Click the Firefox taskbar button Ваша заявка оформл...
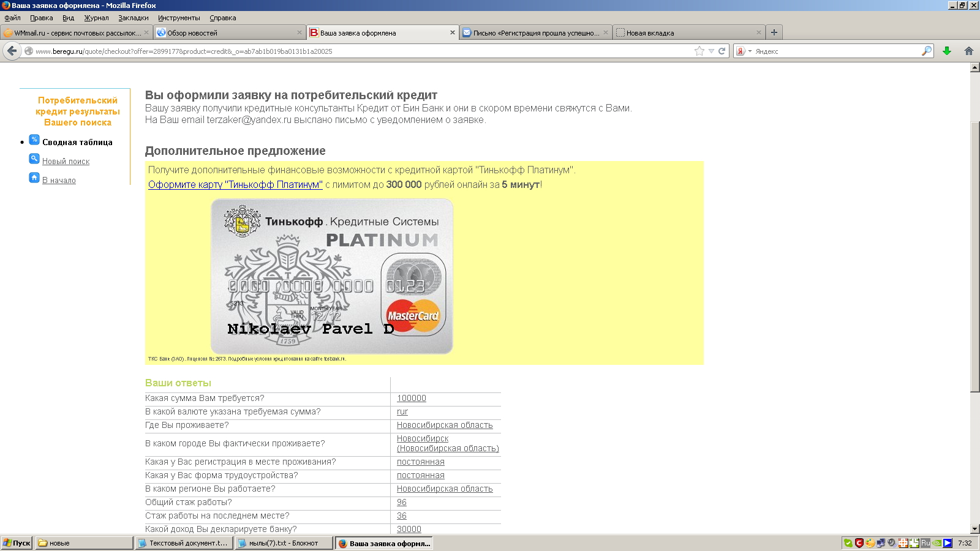Screen dimensions: 980x551 [384, 543]
